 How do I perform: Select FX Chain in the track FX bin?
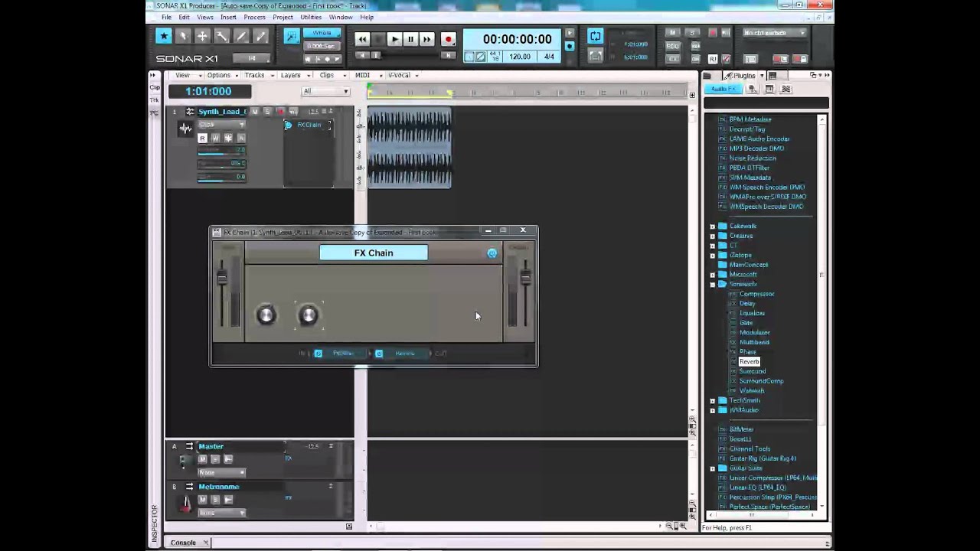click(308, 125)
